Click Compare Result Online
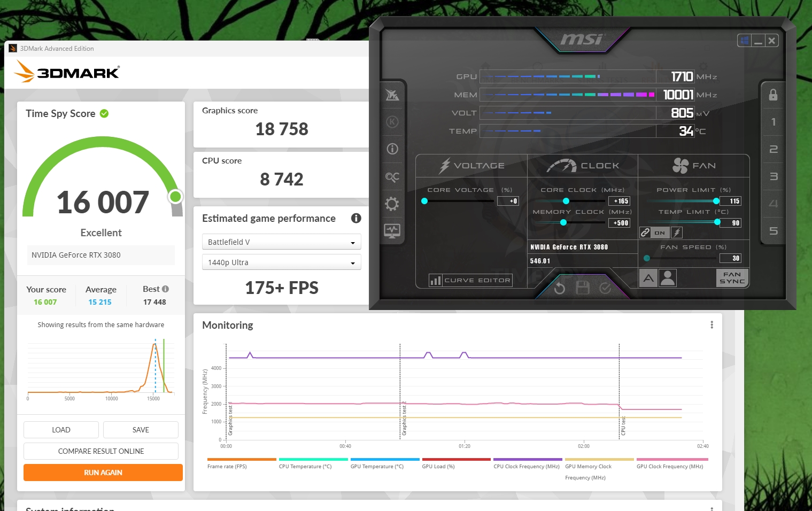Viewport: 812px width, 511px height. pyautogui.click(x=101, y=451)
